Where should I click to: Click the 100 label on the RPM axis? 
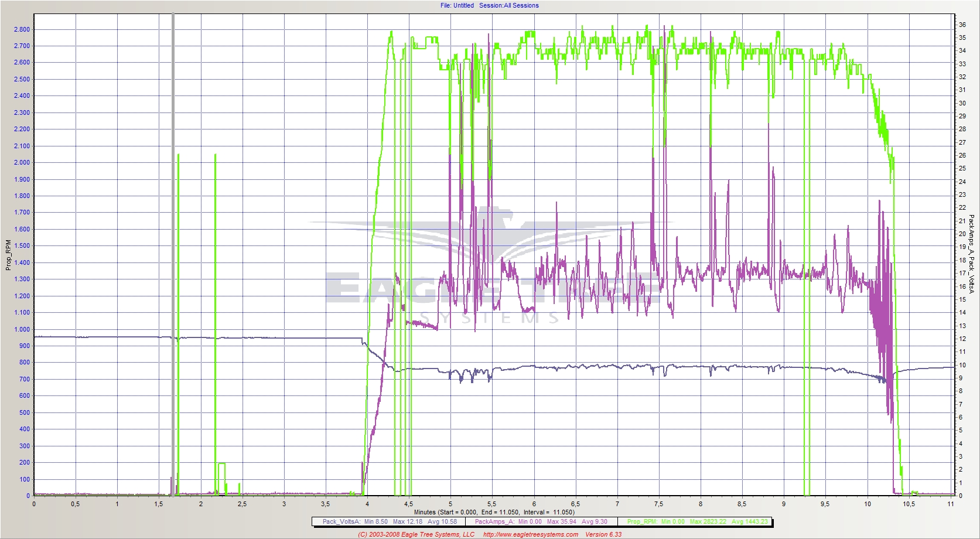click(x=25, y=479)
